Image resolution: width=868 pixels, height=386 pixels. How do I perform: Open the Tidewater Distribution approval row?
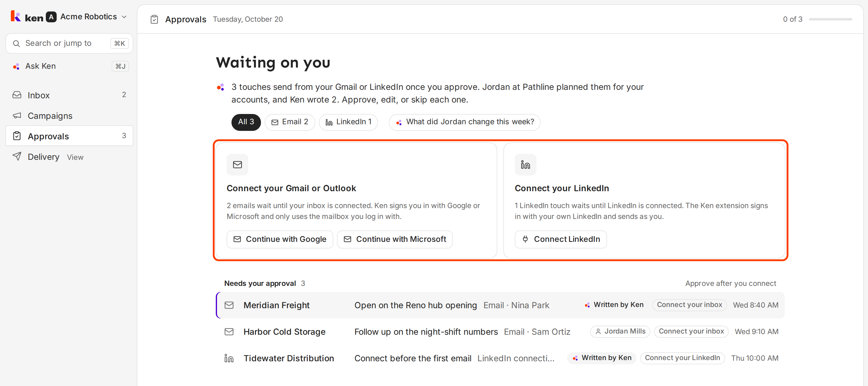pyautogui.click(x=501, y=358)
